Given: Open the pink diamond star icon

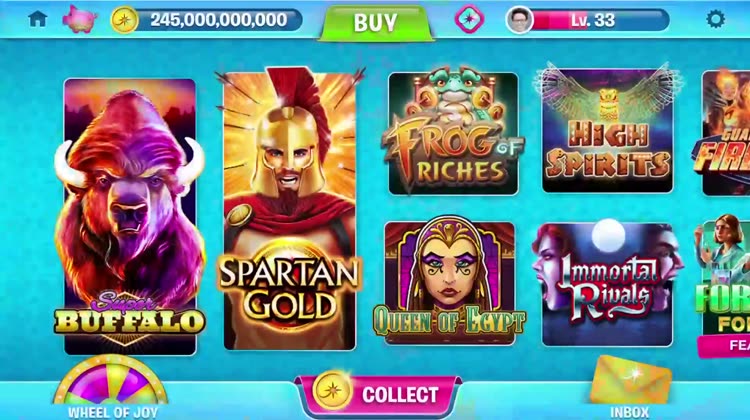Looking at the screenshot, I should click(469, 19).
